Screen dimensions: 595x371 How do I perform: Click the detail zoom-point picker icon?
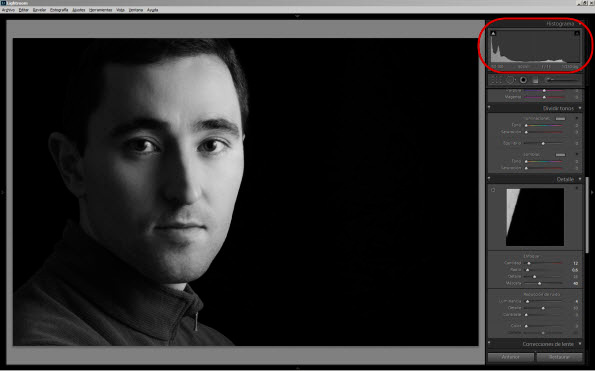click(493, 190)
